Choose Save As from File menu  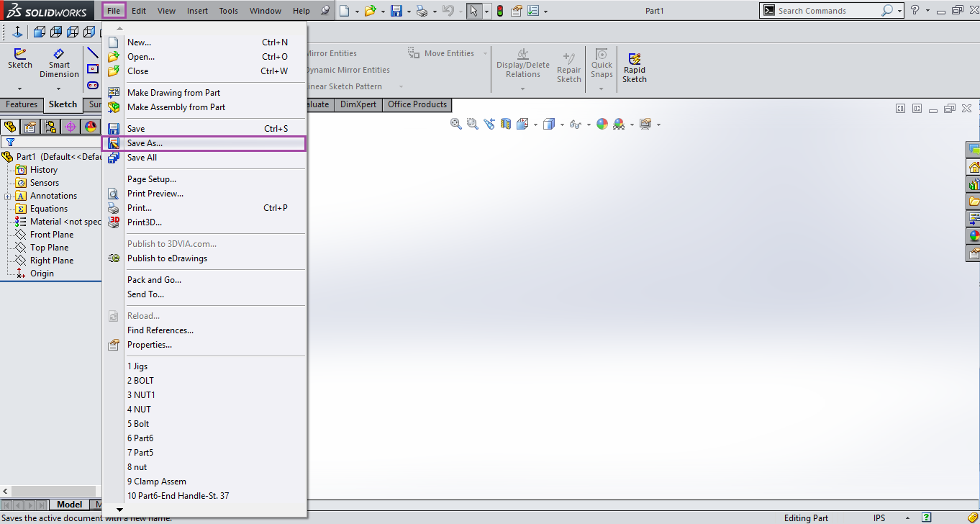[204, 143]
